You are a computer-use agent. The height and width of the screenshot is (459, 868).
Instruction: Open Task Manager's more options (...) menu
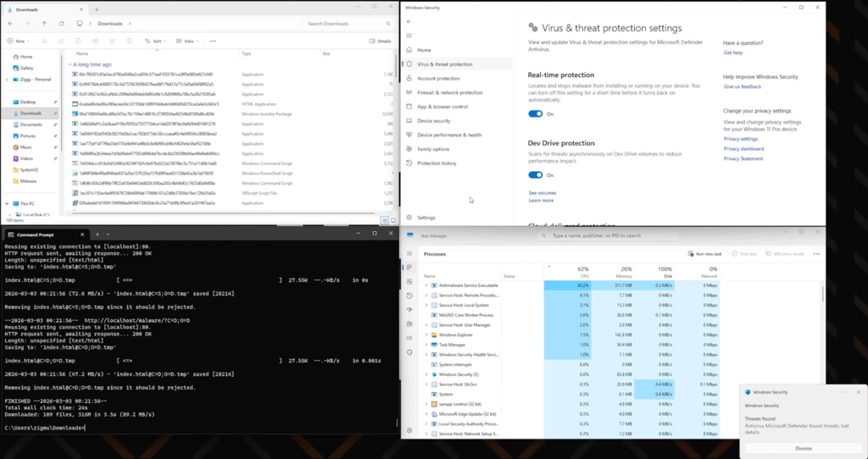816,254
